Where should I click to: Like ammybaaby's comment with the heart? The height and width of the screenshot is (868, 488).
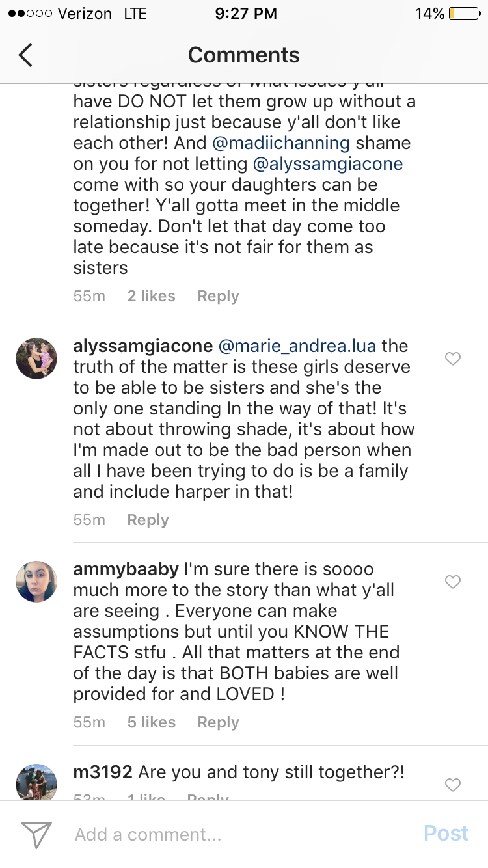click(453, 582)
